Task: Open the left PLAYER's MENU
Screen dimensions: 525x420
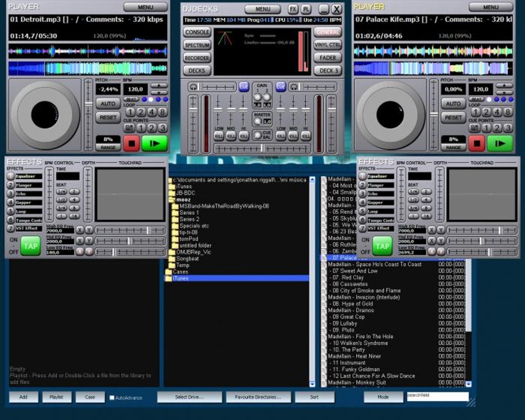Action: click(145, 7)
